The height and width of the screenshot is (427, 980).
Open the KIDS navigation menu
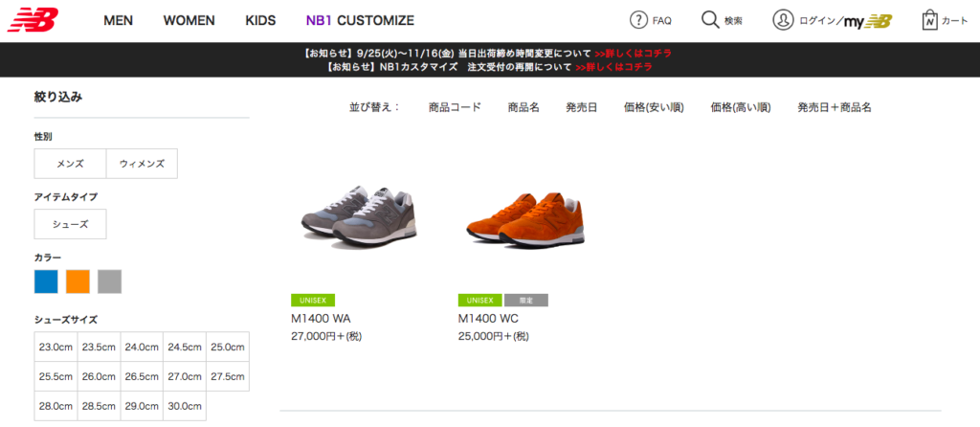[x=260, y=20]
